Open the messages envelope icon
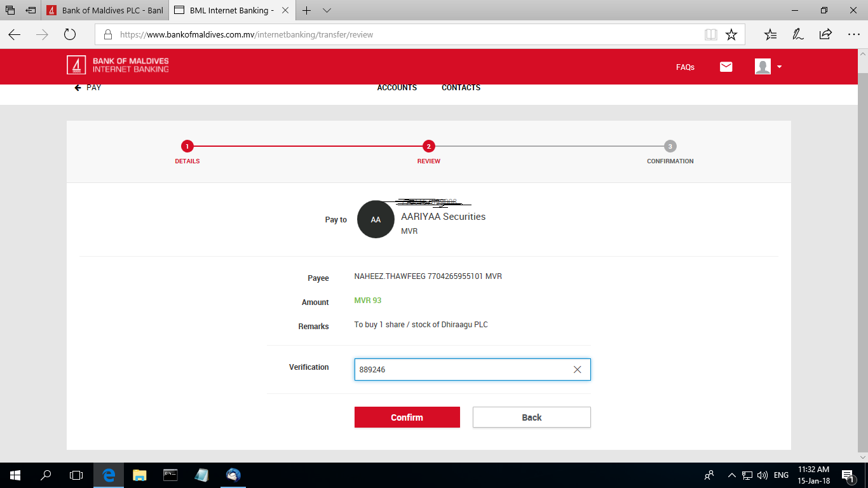Image resolution: width=868 pixels, height=488 pixels. pyautogui.click(x=726, y=67)
